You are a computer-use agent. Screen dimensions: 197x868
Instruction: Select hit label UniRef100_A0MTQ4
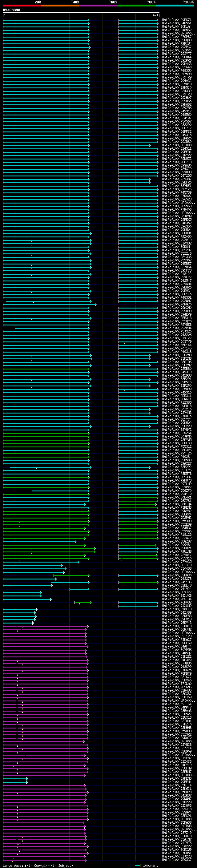(x=177, y=504)
